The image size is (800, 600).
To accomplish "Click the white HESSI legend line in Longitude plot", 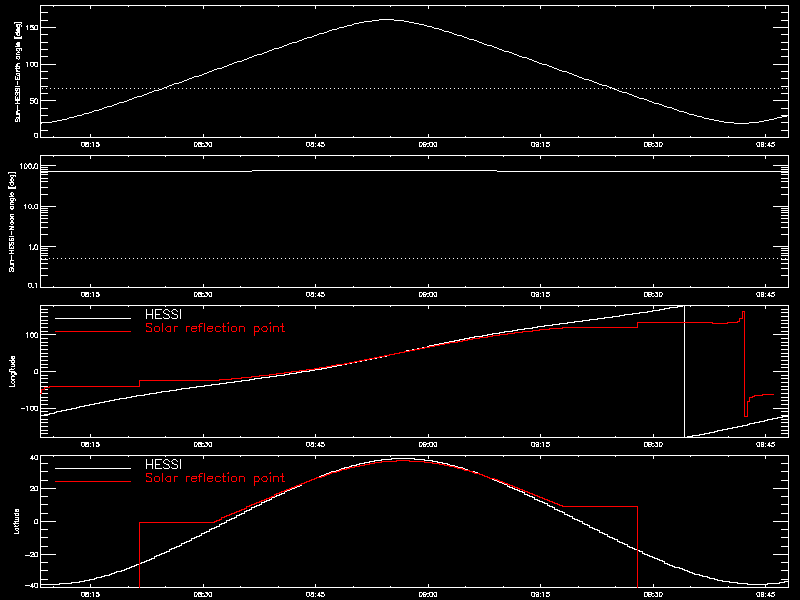I will [93, 318].
